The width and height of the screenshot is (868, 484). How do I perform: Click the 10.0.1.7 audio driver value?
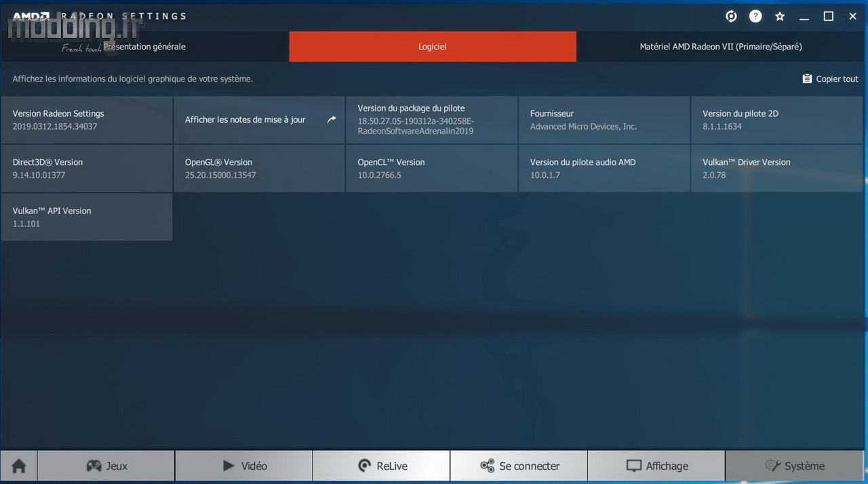545,175
